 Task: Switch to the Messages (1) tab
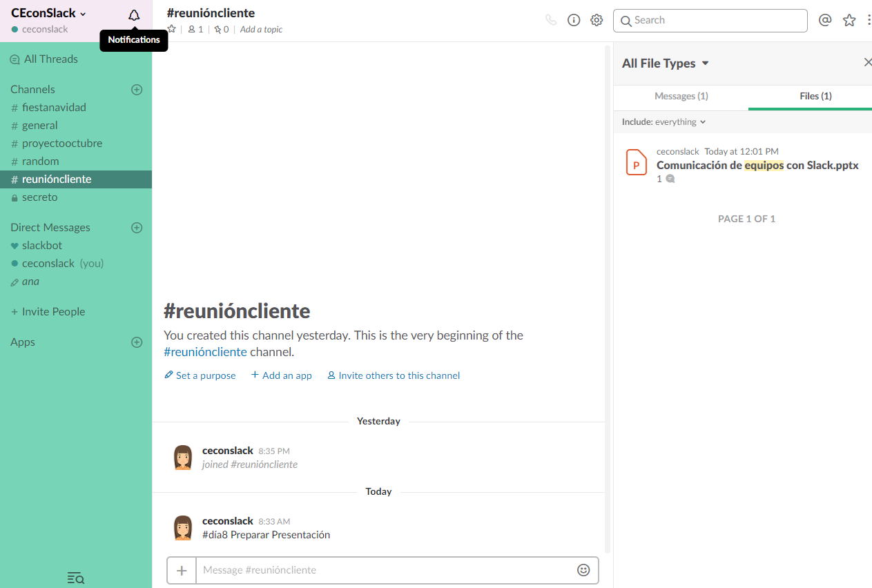point(681,96)
